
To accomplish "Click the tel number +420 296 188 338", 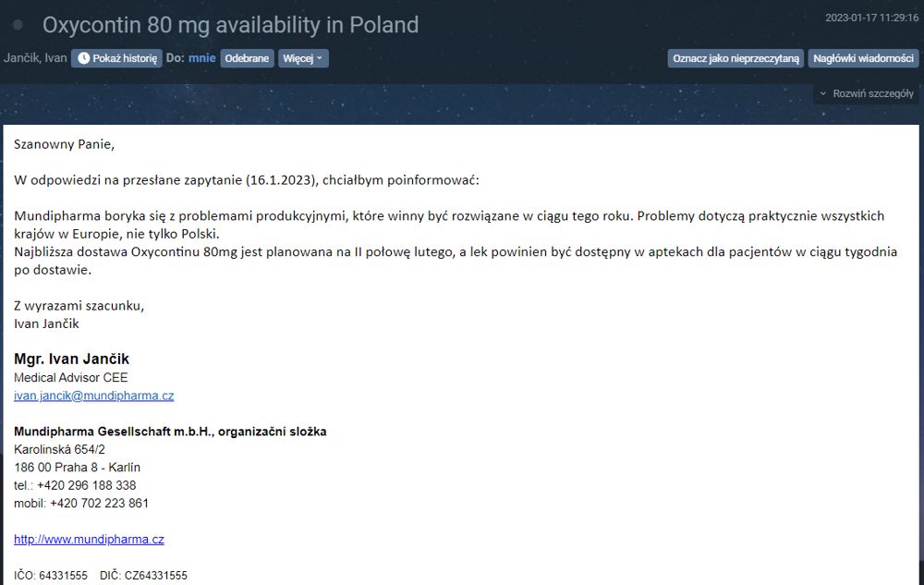I will [87, 485].
